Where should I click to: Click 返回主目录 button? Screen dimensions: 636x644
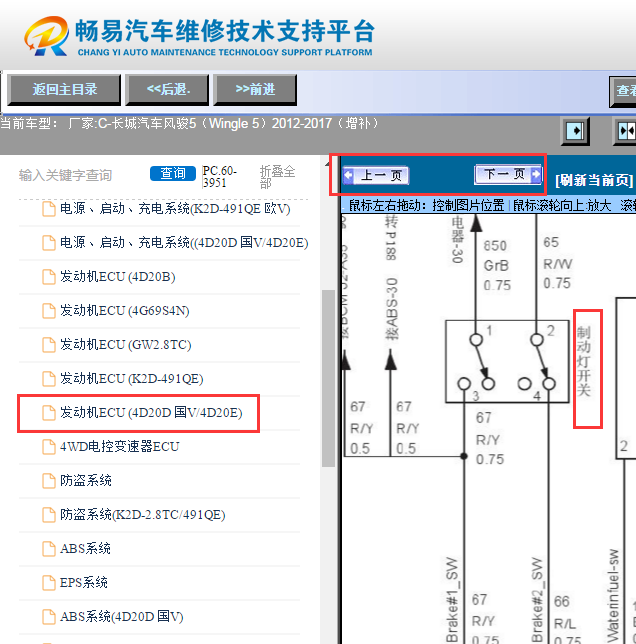pos(64,90)
